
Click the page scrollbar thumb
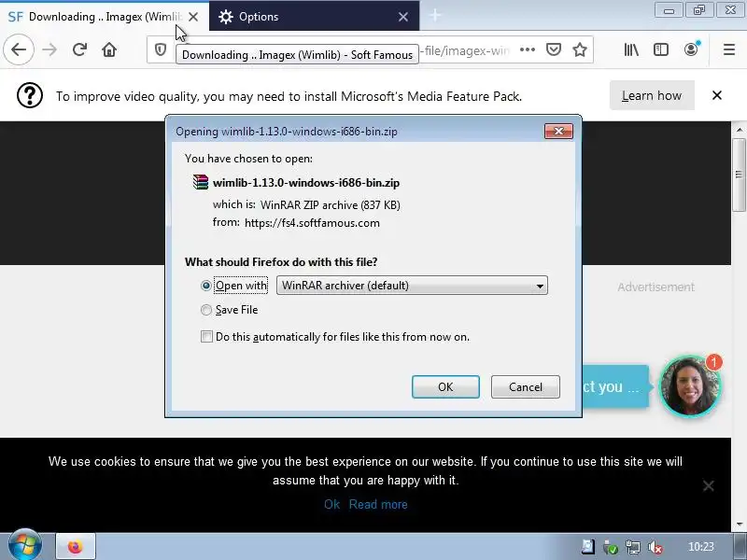tap(739, 175)
